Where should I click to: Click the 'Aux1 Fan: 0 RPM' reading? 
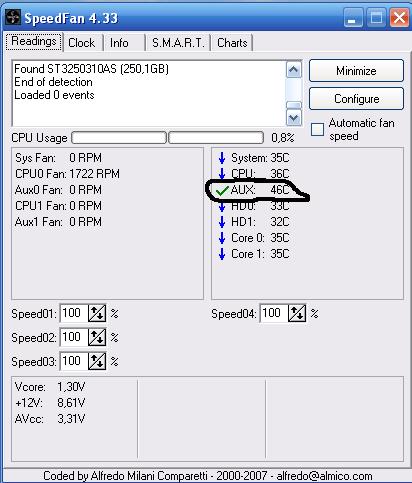[x=58, y=222]
